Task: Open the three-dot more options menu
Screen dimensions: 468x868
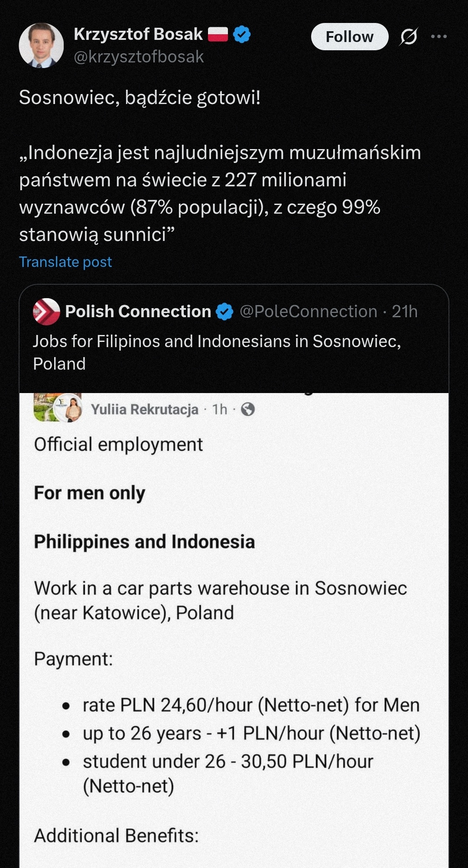Action: (439, 37)
